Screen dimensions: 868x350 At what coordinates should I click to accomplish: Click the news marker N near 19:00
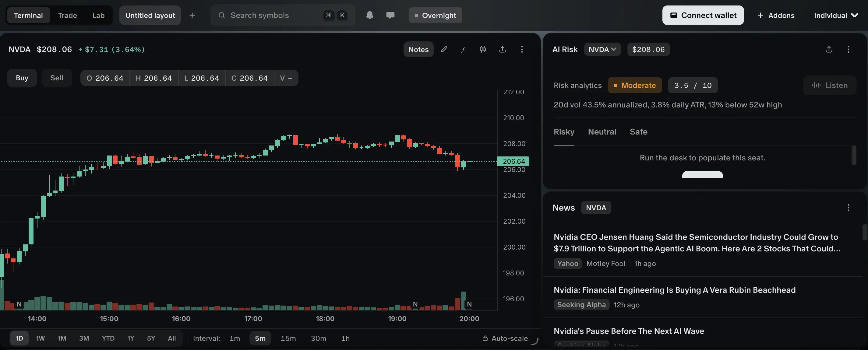click(x=415, y=304)
